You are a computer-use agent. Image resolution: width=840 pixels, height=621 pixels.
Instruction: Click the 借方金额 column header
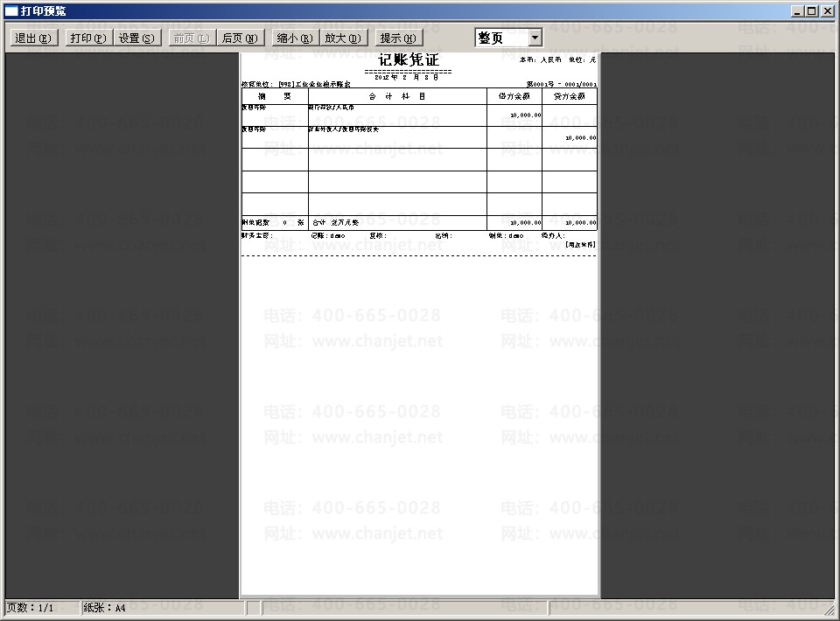(514, 96)
